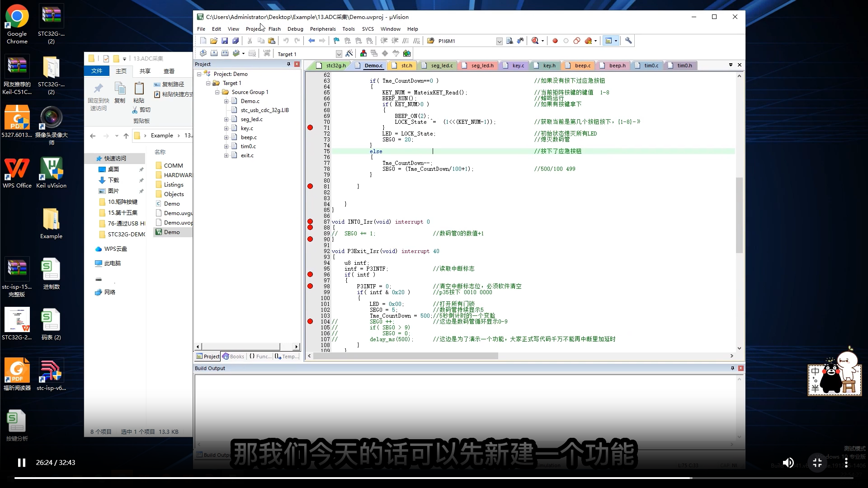Expand the Target 1 project node
The image size is (868, 488).
(208, 83)
